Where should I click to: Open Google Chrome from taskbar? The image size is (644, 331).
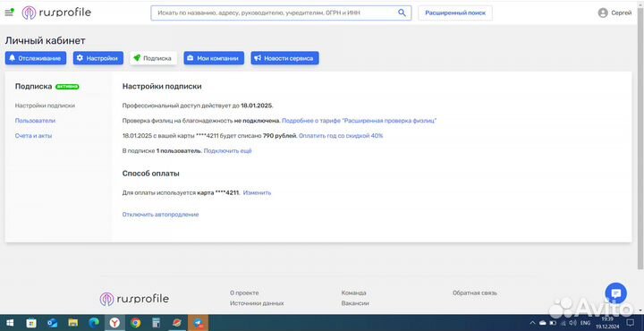coord(136,323)
